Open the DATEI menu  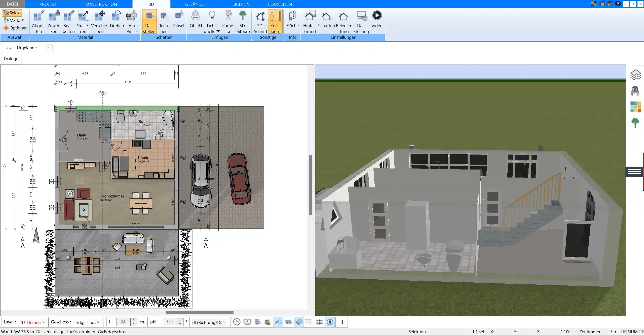pos(12,4)
